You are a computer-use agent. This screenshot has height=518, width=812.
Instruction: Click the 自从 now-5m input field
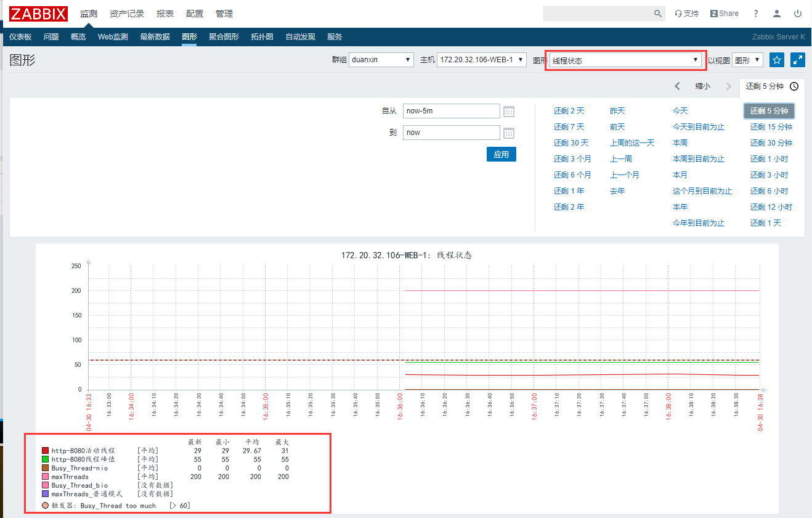pos(451,111)
